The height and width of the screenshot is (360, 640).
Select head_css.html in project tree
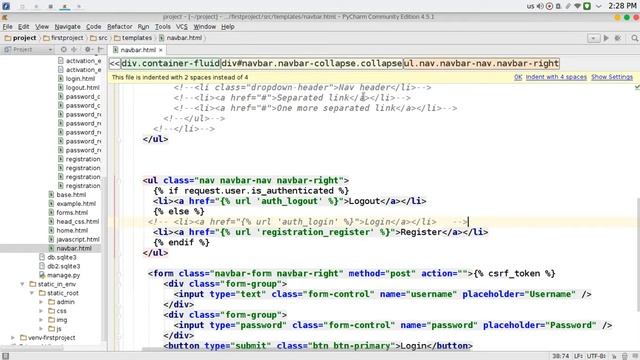73,222
